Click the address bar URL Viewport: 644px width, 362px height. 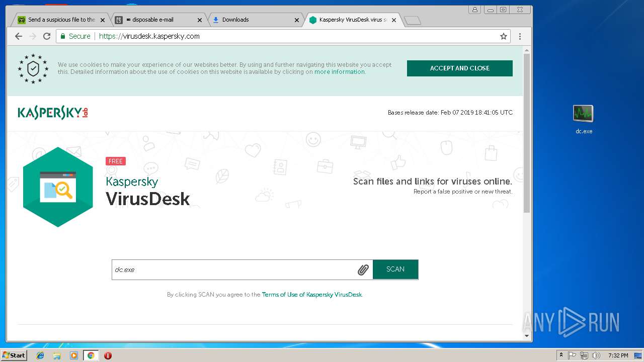149,36
